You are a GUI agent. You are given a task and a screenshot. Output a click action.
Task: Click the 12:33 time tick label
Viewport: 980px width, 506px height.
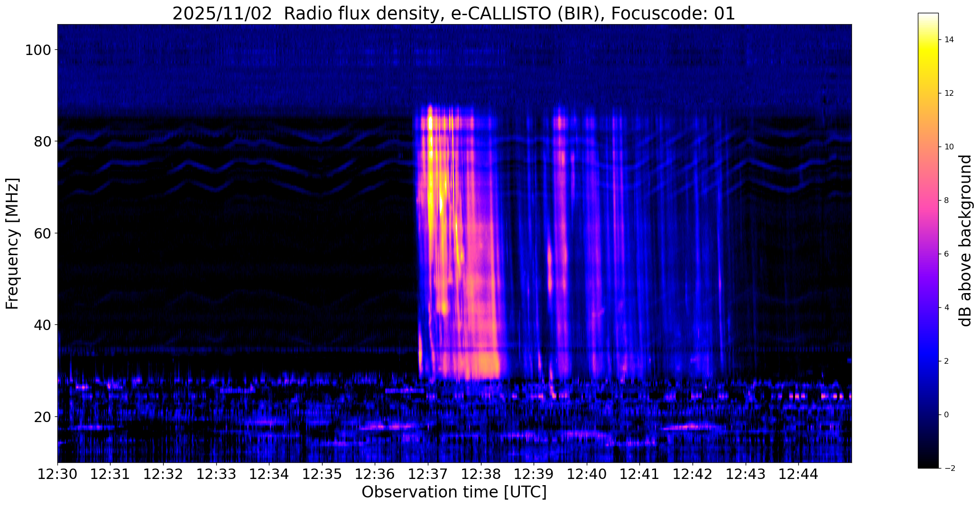(216, 474)
